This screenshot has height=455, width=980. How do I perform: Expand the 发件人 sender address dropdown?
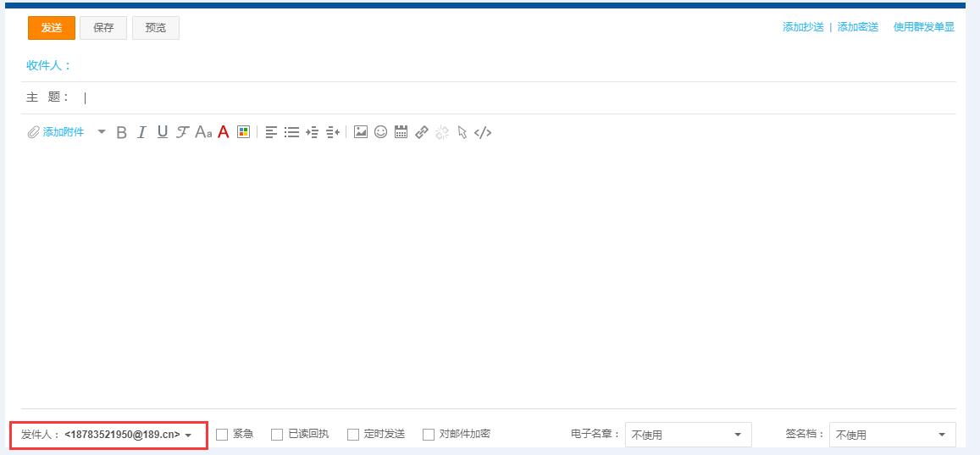pyautogui.click(x=188, y=435)
